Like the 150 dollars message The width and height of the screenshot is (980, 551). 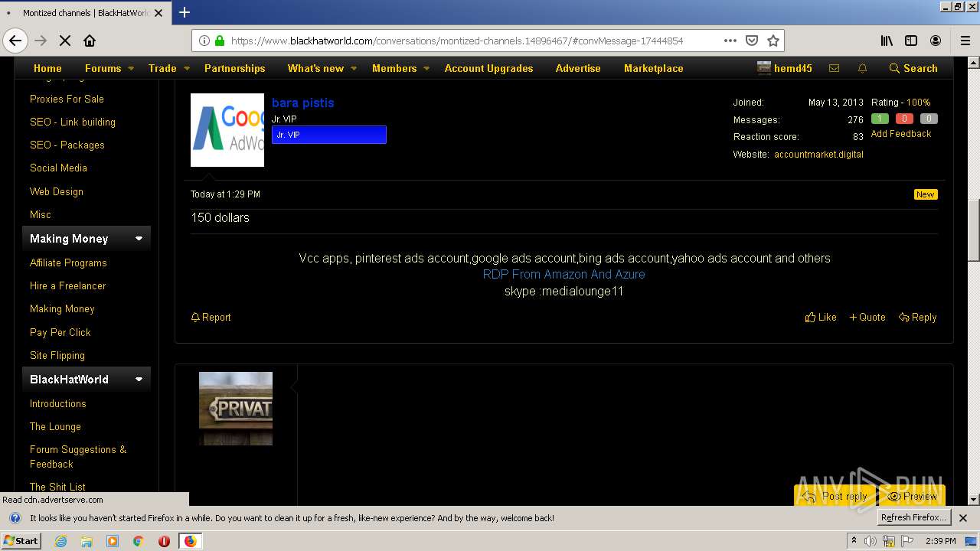pos(821,317)
